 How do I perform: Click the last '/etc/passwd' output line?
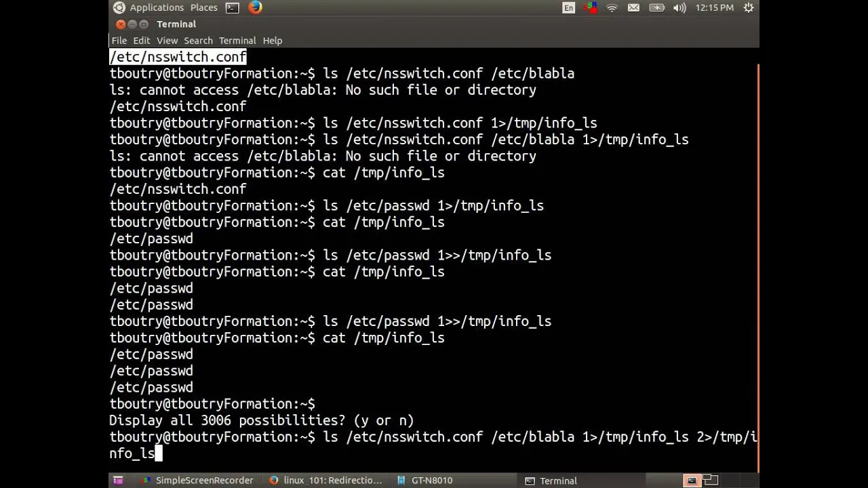click(151, 388)
